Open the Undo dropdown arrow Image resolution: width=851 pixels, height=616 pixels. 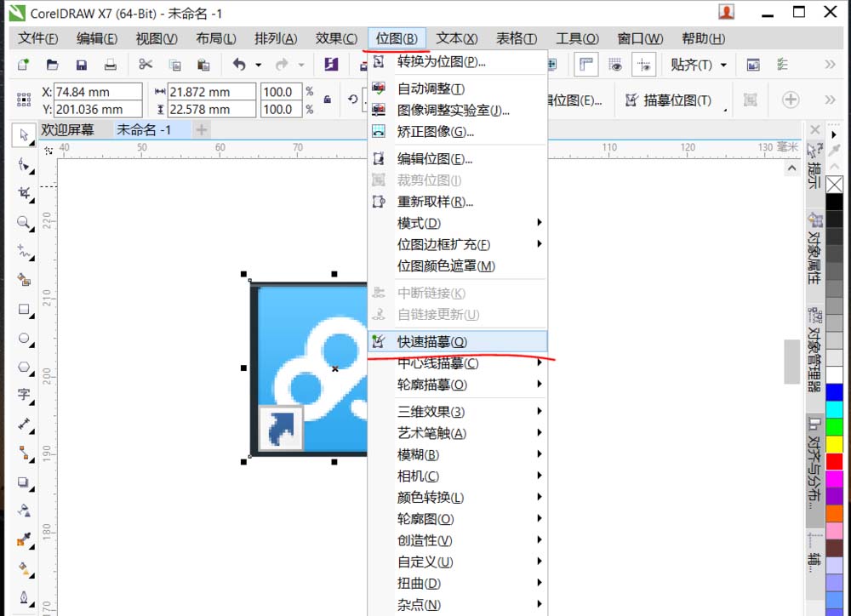point(257,65)
